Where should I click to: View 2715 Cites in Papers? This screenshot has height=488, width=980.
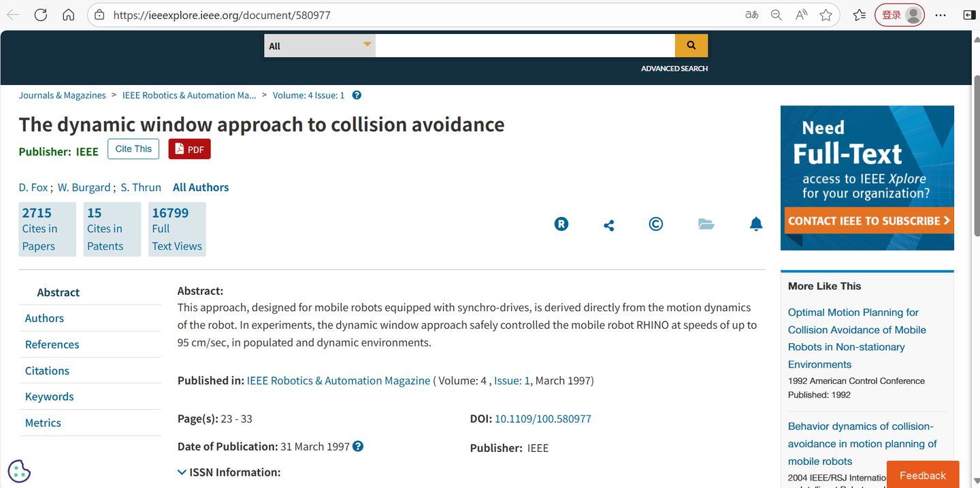pos(48,229)
